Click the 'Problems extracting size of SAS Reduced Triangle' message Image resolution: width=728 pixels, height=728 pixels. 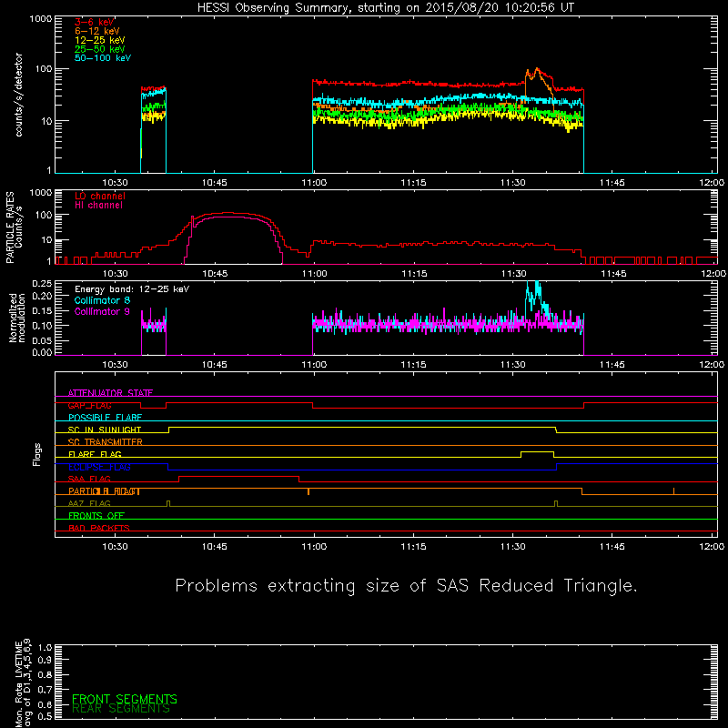[406, 586]
